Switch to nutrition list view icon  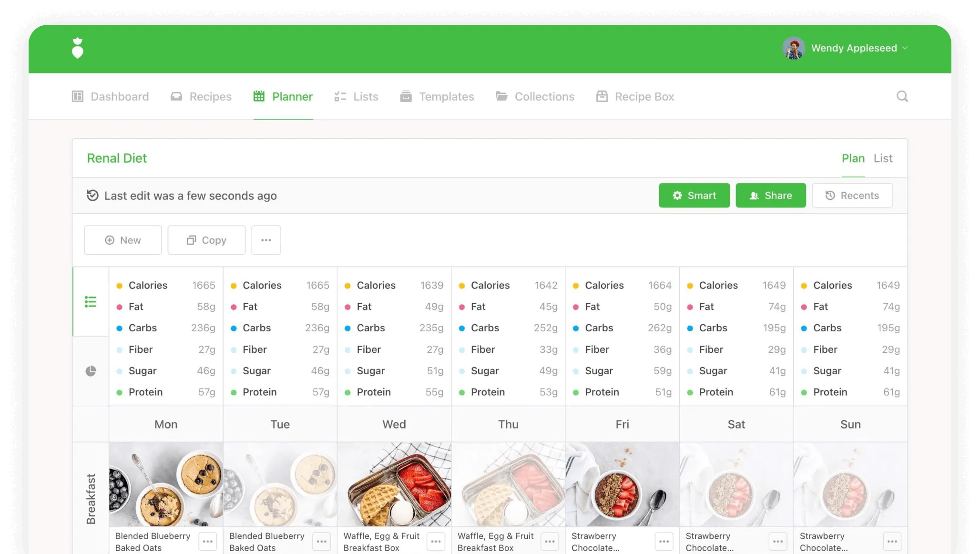coord(91,302)
